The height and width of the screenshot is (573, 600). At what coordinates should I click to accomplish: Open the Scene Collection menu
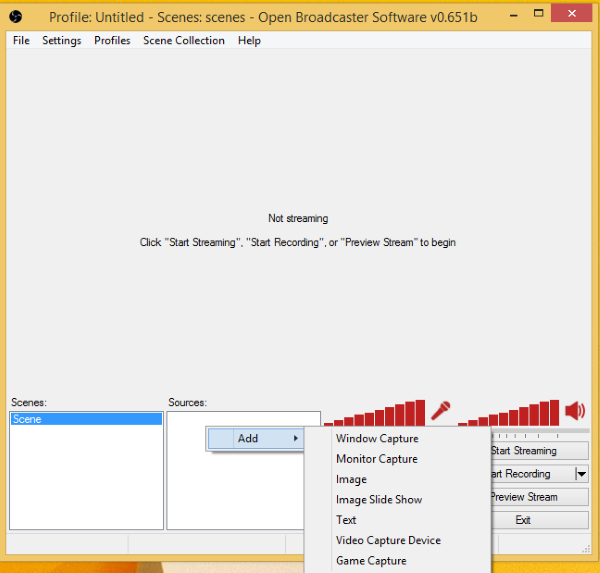pos(183,41)
